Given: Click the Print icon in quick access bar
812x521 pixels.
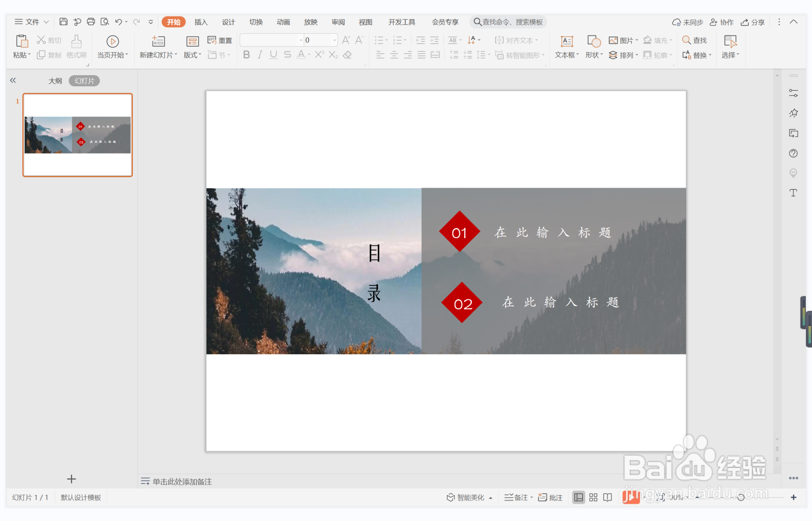Looking at the screenshot, I should pos(91,22).
